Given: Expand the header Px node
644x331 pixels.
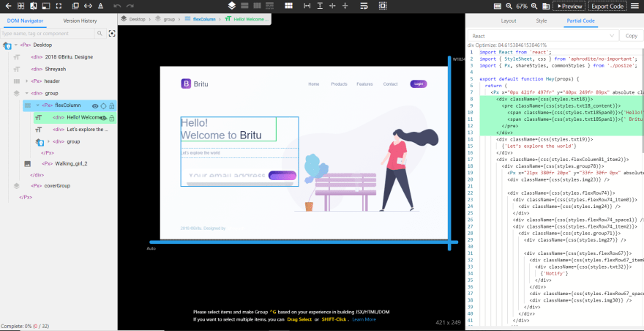Looking at the screenshot, I should [26, 81].
